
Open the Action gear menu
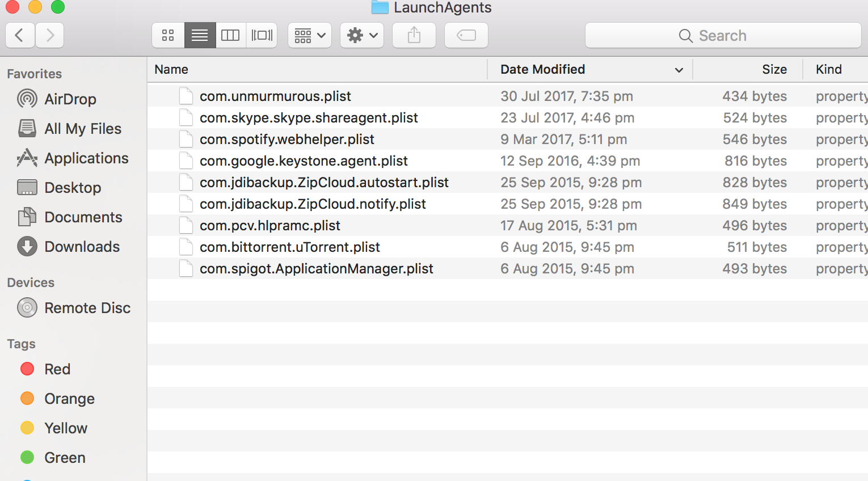point(362,36)
